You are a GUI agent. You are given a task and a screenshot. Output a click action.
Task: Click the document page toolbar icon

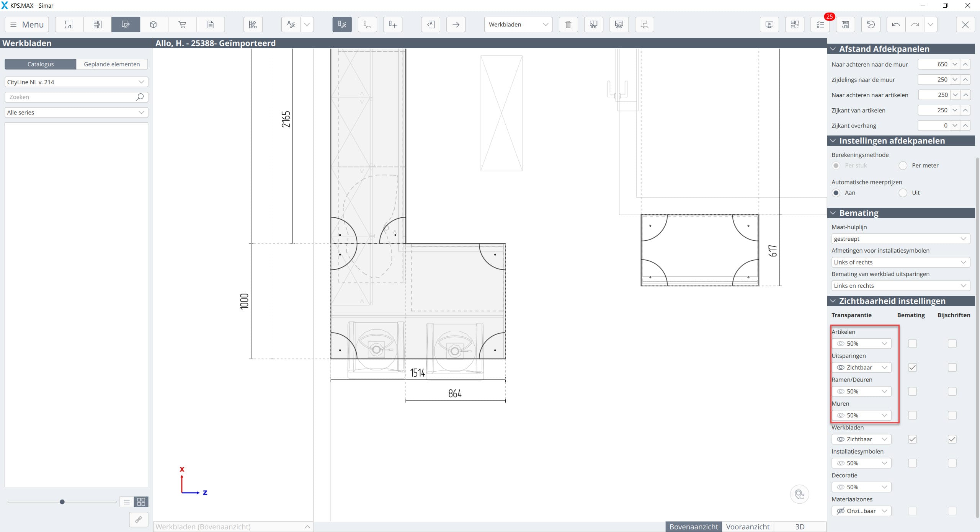210,24
